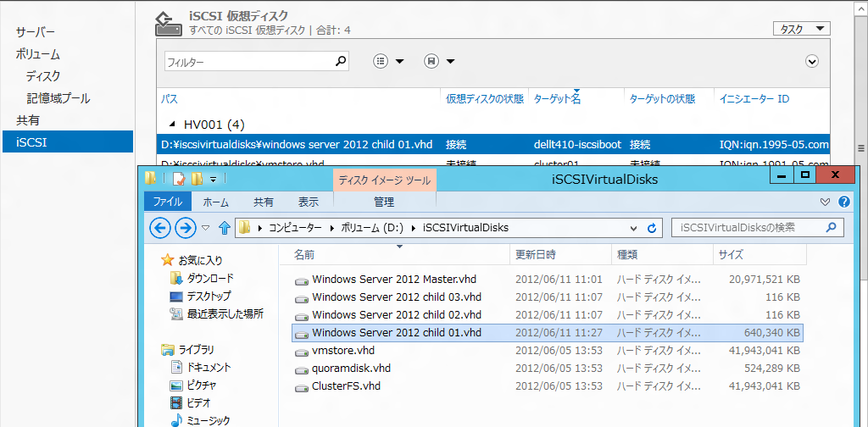Image resolution: width=868 pixels, height=427 pixels.
Task: Select the windows server 2012 child 01.vhd row
Action: coord(492,145)
